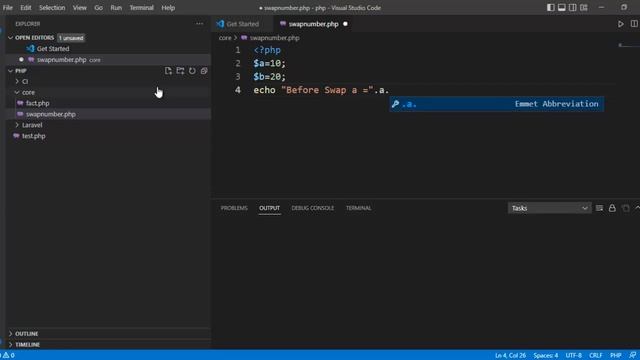Open the Help menu
Screen dimensions: 640x360
[168, 8]
